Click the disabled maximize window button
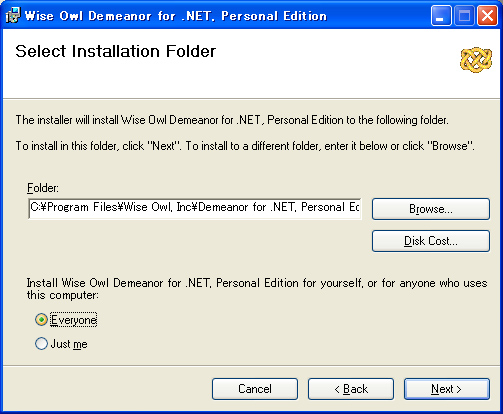Screen dimensions: 503x414 (x=464, y=16)
